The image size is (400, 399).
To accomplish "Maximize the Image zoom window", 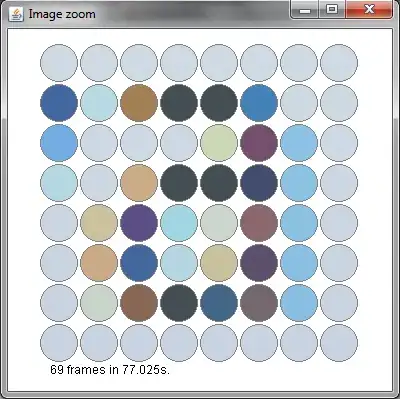I will pos(332,10).
